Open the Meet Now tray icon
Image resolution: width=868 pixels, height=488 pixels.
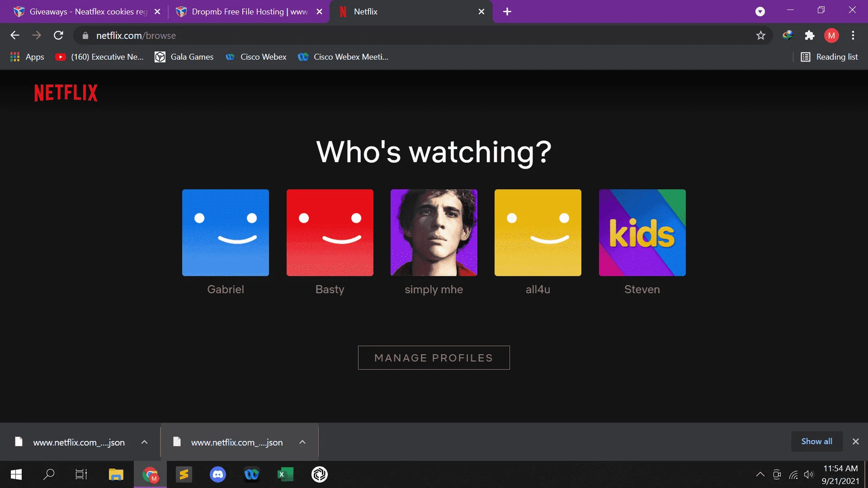click(777, 474)
